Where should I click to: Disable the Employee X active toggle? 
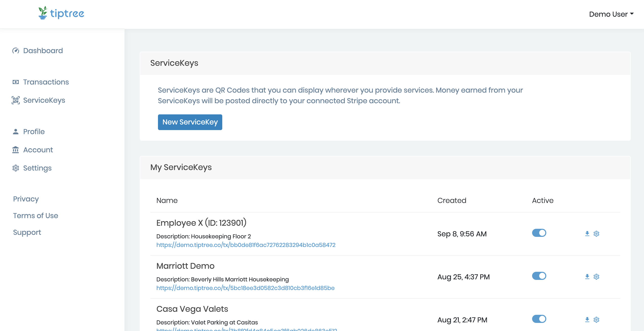pos(539,233)
